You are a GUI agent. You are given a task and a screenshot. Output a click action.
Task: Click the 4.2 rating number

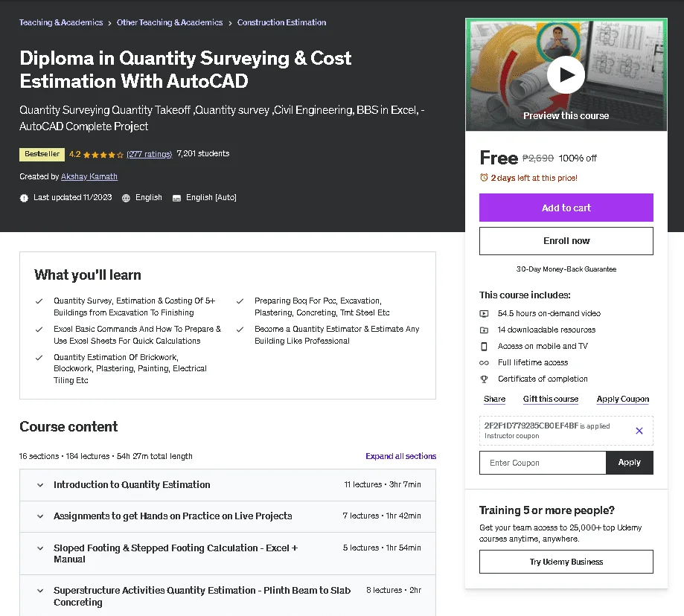click(74, 154)
